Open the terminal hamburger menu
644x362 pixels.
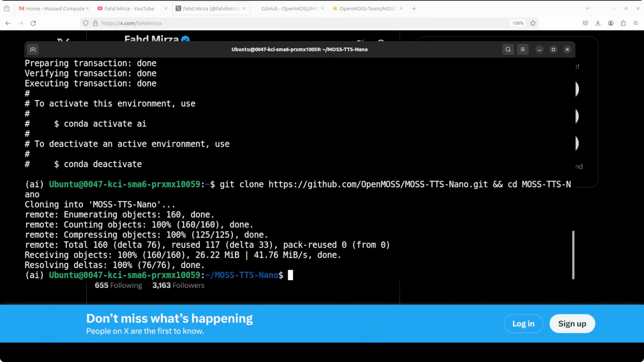pyautogui.click(x=523, y=49)
